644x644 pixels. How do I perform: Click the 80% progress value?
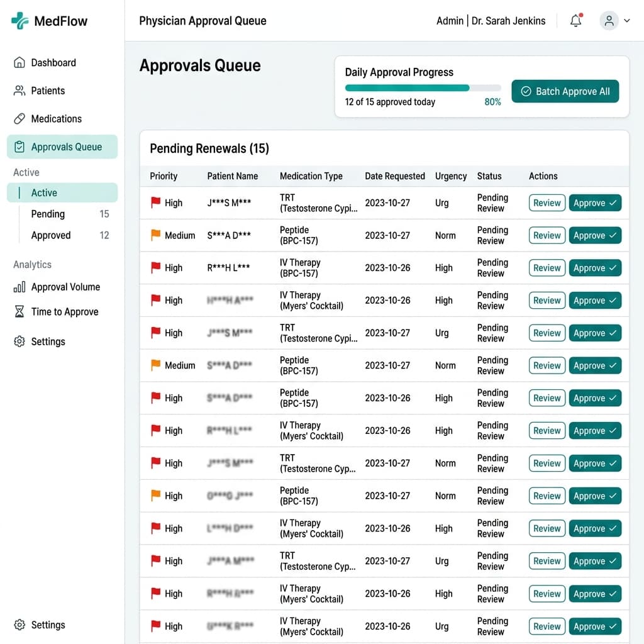492,102
